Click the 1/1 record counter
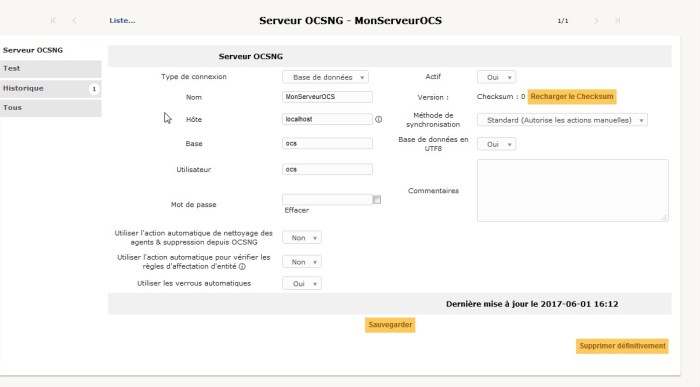The height and width of the screenshot is (387, 700). (563, 21)
